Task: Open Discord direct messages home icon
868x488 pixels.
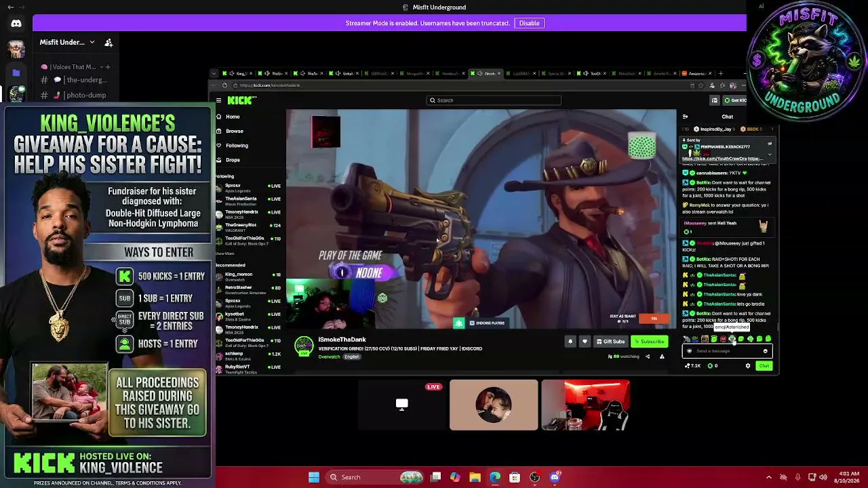Action: [16, 24]
